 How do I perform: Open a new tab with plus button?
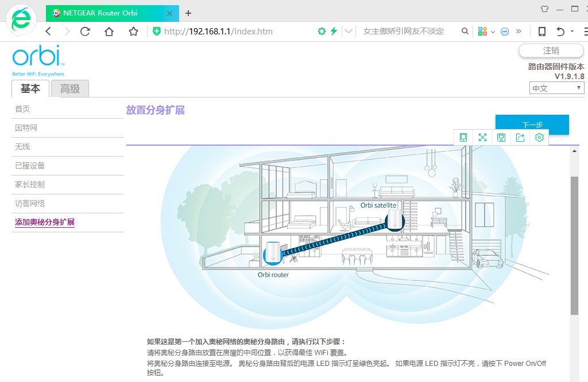[188, 14]
